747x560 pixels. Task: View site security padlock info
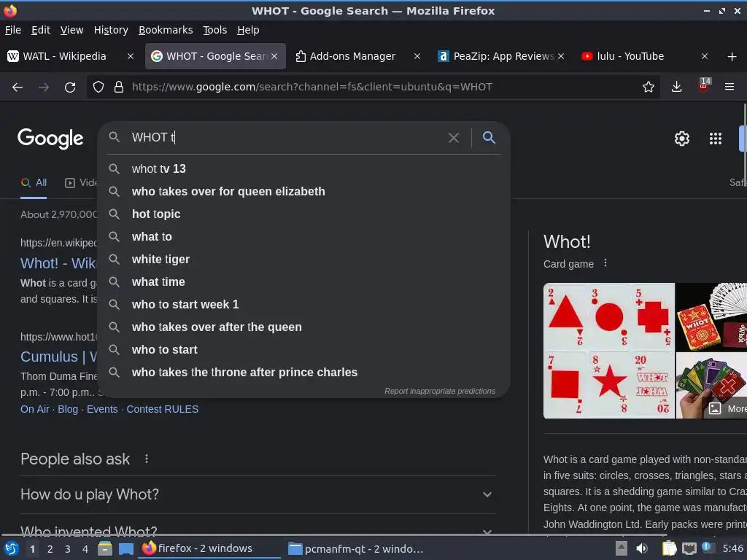119,87
